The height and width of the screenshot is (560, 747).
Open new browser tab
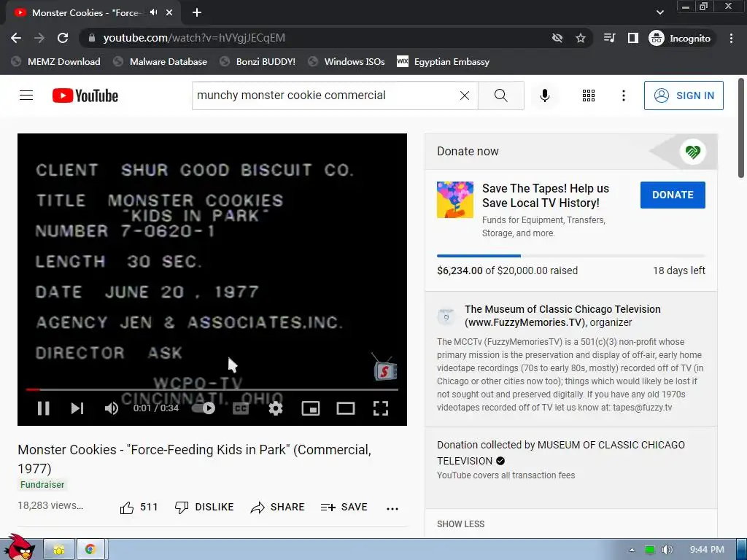tap(197, 13)
